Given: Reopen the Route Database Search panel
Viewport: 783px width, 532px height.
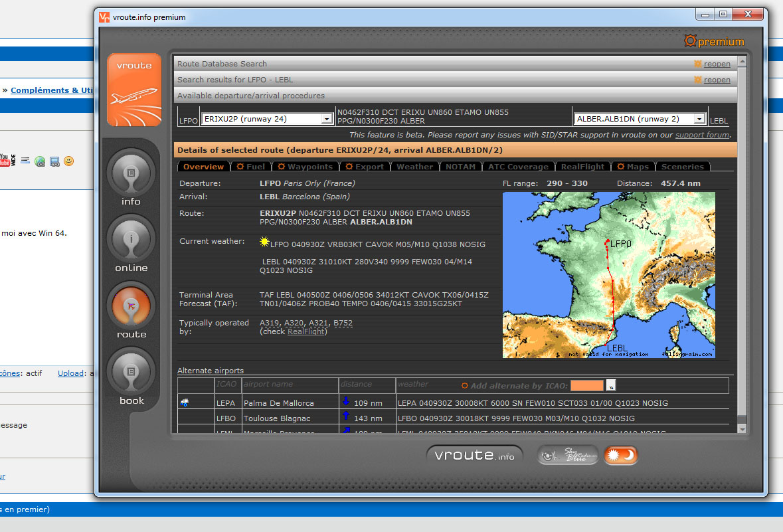Looking at the screenshot, I should pyautogui.click(x=717, y=64).
